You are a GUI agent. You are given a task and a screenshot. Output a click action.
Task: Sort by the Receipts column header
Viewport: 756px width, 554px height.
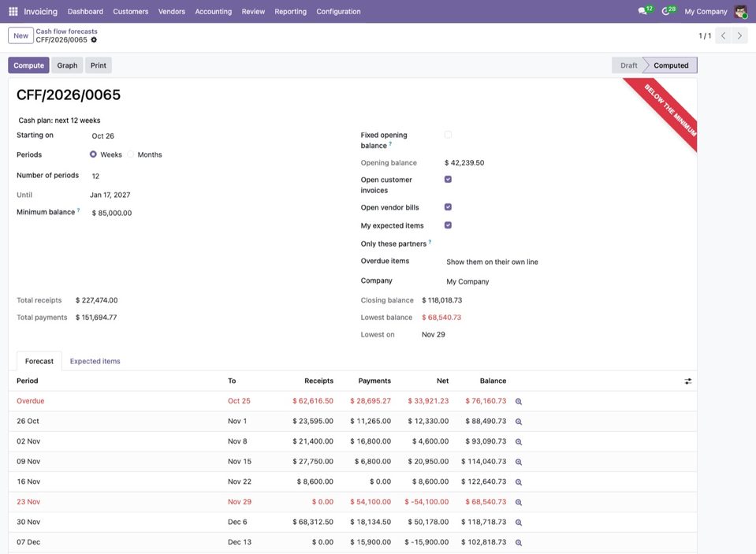pyautogui.click(x=318, y=381)
